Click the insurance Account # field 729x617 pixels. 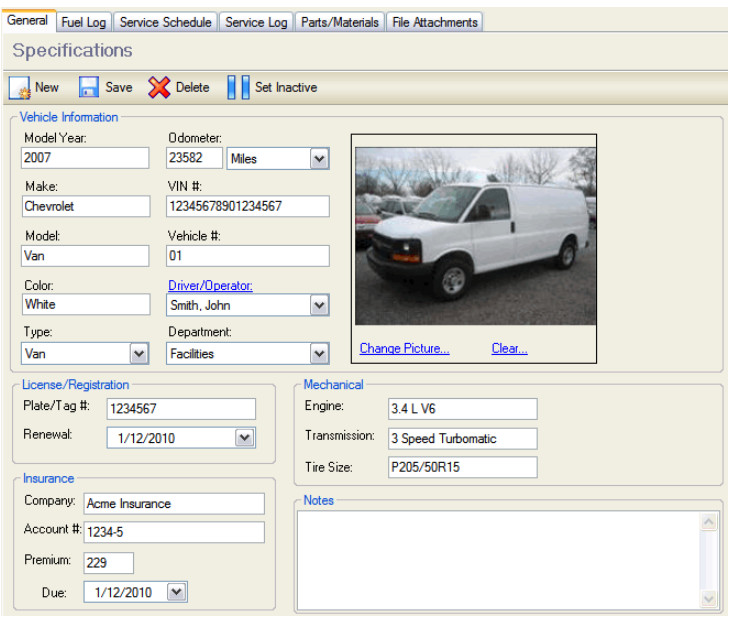(174, 532)
